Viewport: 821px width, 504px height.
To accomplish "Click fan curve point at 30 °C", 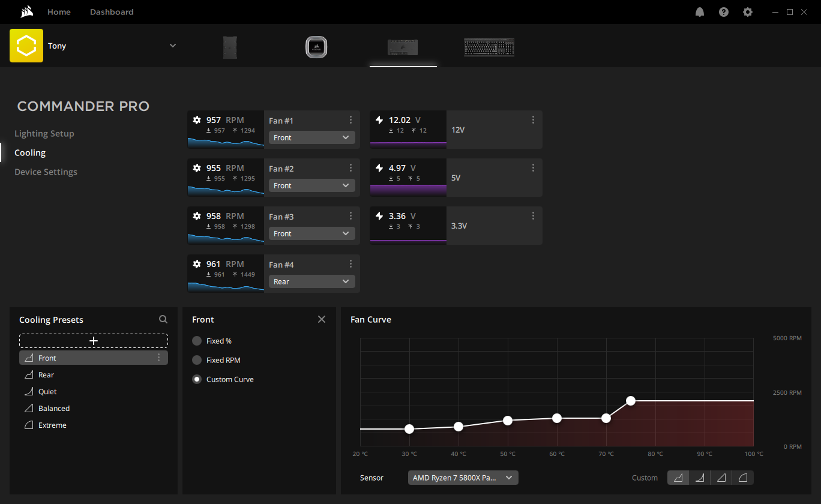I will click(409, 429).
